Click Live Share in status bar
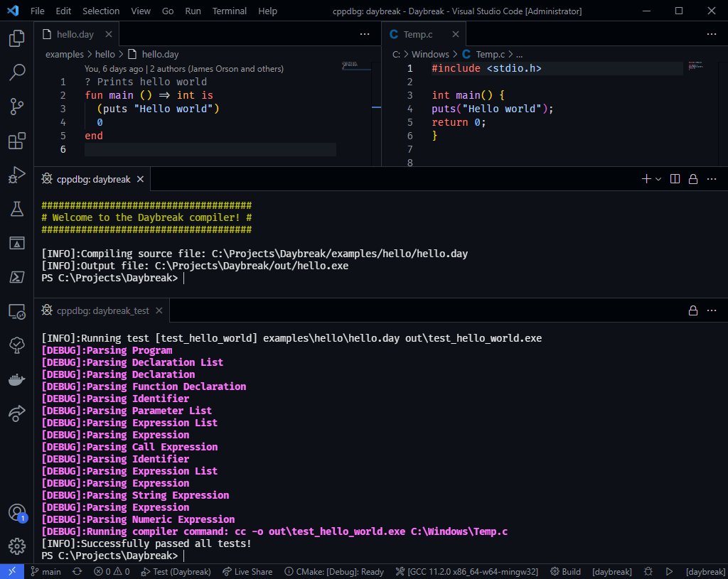This screenshot has height=579, width=728. (247, 572)
